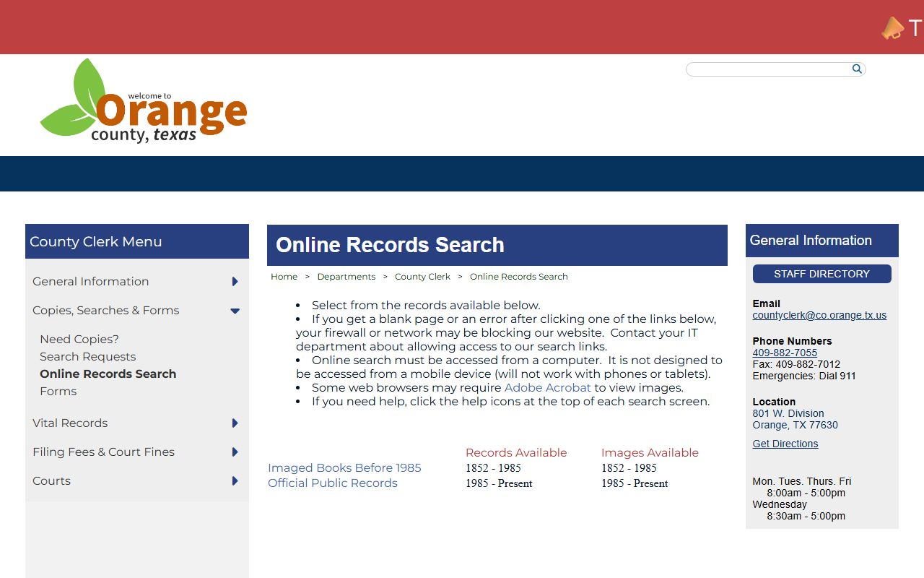Image resolution: width=924 pixels, height=578 pixels.
Task: Click the search magnifier icon
Action: coord(857,69)
